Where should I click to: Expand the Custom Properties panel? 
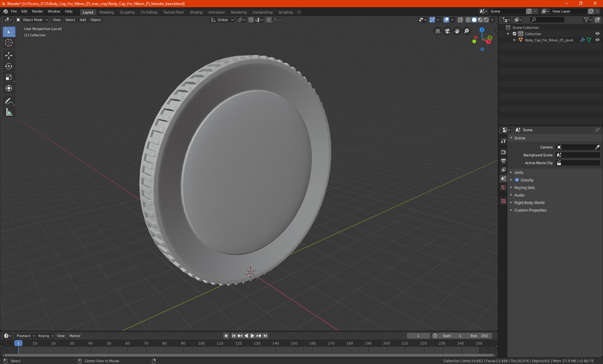[530, 210]
